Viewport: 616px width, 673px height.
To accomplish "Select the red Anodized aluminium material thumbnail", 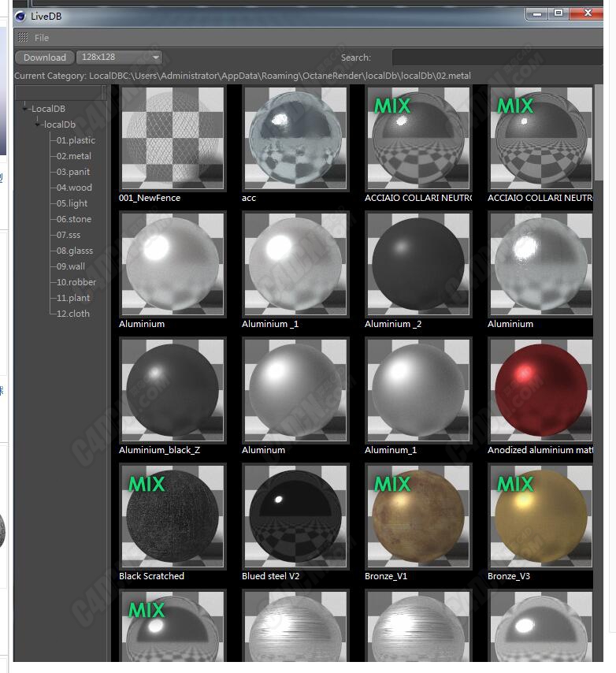I will 541,390.
